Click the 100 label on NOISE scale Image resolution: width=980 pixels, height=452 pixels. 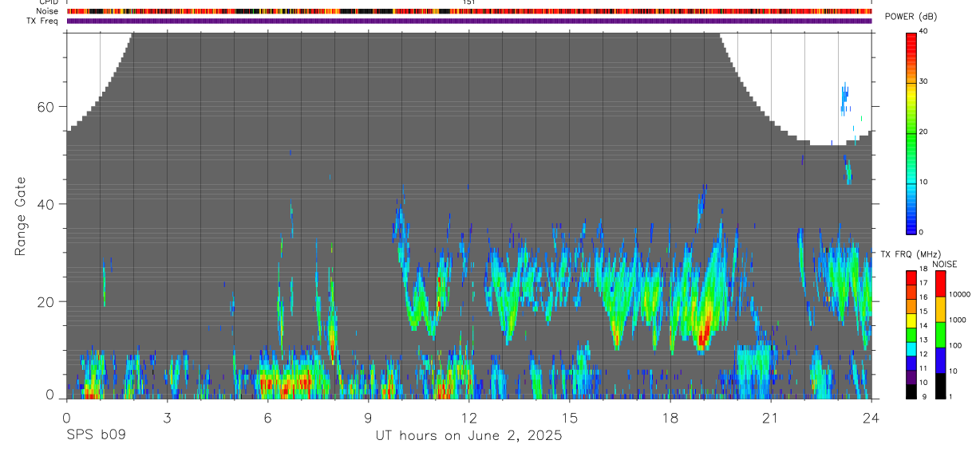955,345
